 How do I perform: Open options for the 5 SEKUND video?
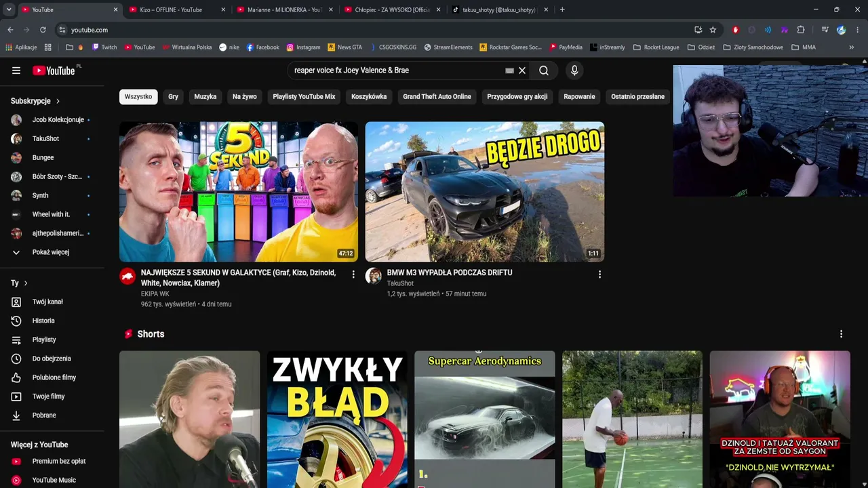[x=353, y=274]
